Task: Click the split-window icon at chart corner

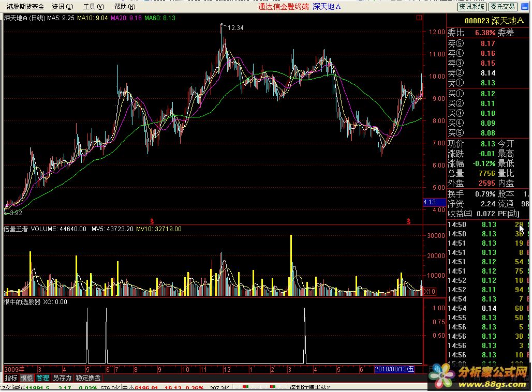Action: 419,18
